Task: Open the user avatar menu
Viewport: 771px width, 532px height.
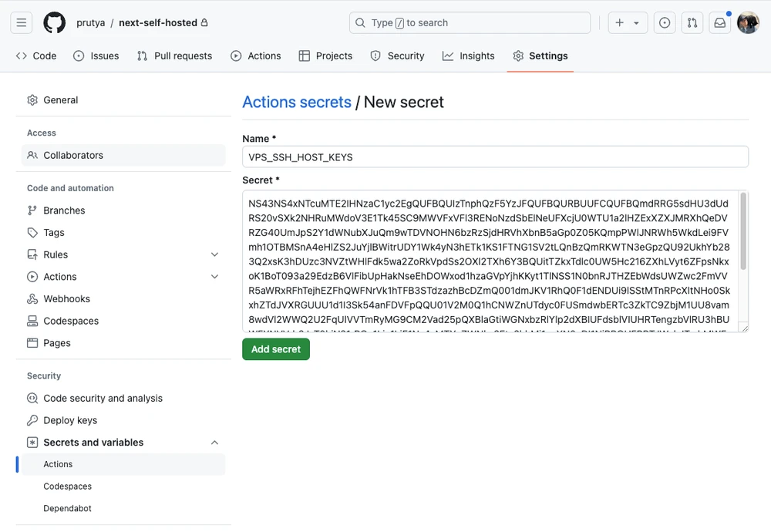Action: coord(748,23)
